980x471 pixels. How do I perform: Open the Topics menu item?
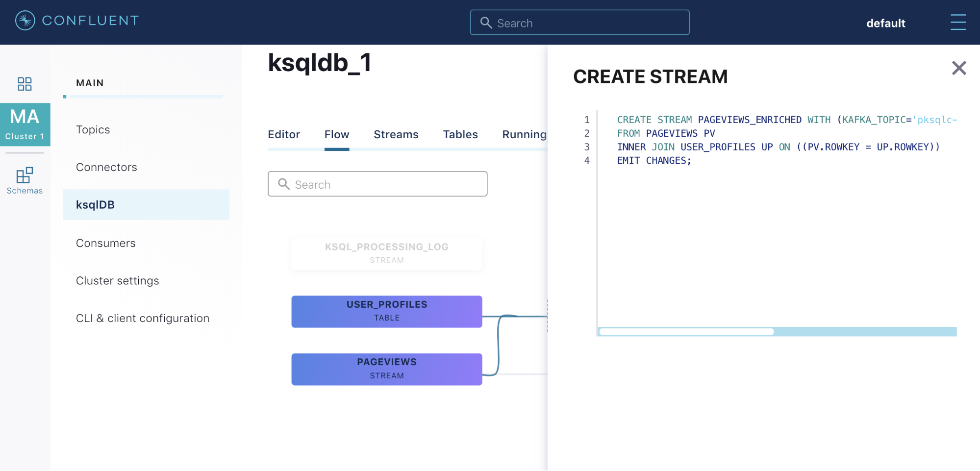click(x=93, y=129)
